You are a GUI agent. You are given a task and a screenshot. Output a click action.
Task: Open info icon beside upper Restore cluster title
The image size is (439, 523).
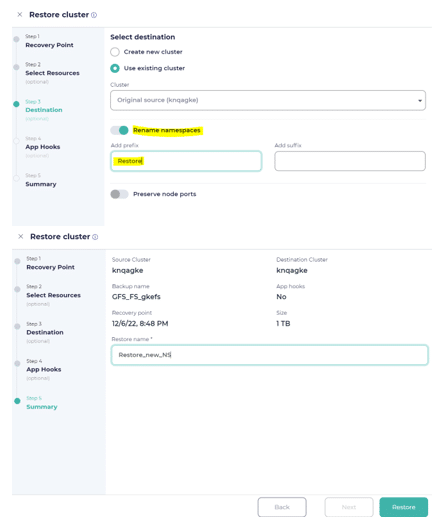94,15
